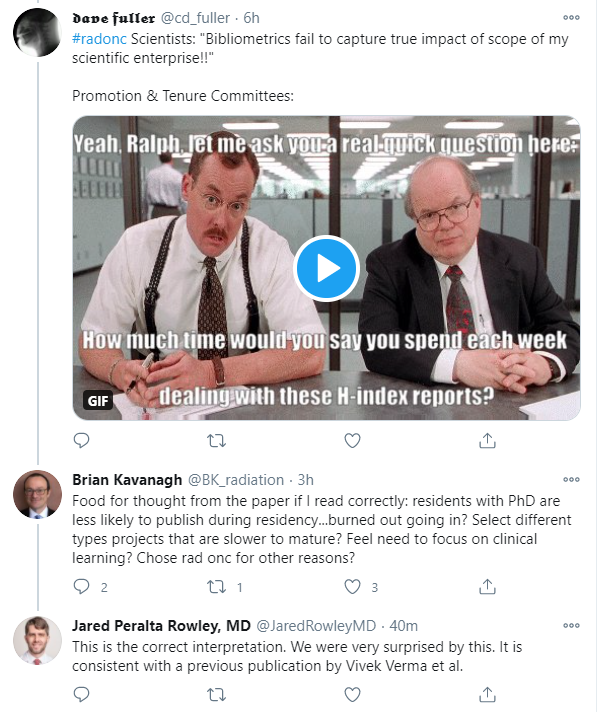600x712 pixels.
Task: Click the @cd_fuller handle
Action: point(197,18)
